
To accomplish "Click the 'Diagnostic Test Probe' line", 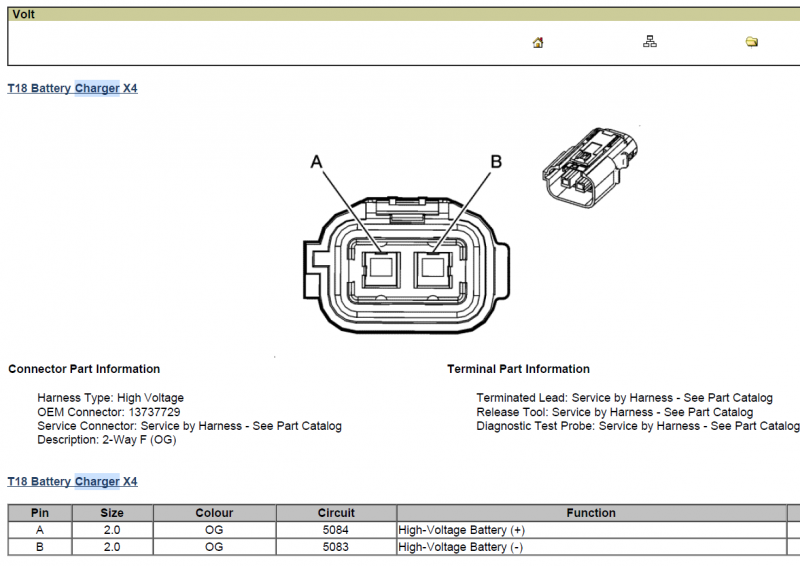I will tap(638, 426).
